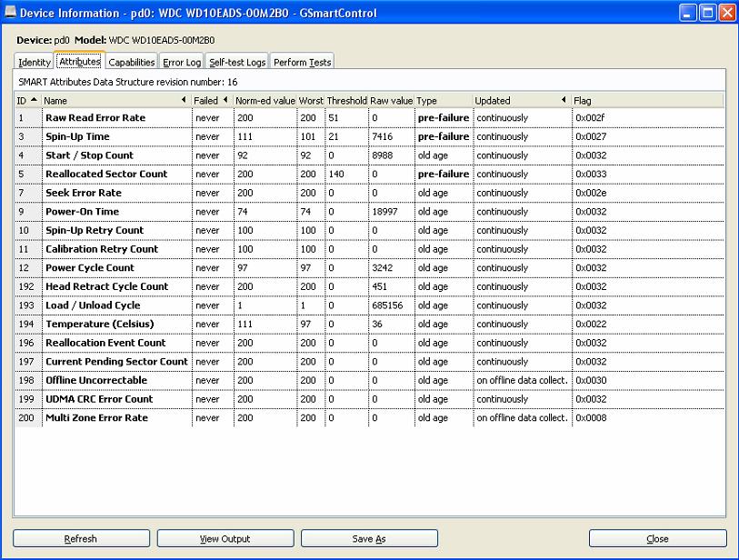Sort by the ID column header
Screen dimensions: 739x560
[28, 100]
